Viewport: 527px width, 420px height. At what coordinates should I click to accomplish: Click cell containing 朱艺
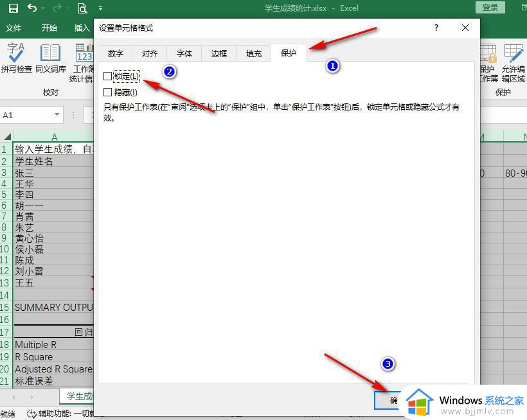pos(54,227)
